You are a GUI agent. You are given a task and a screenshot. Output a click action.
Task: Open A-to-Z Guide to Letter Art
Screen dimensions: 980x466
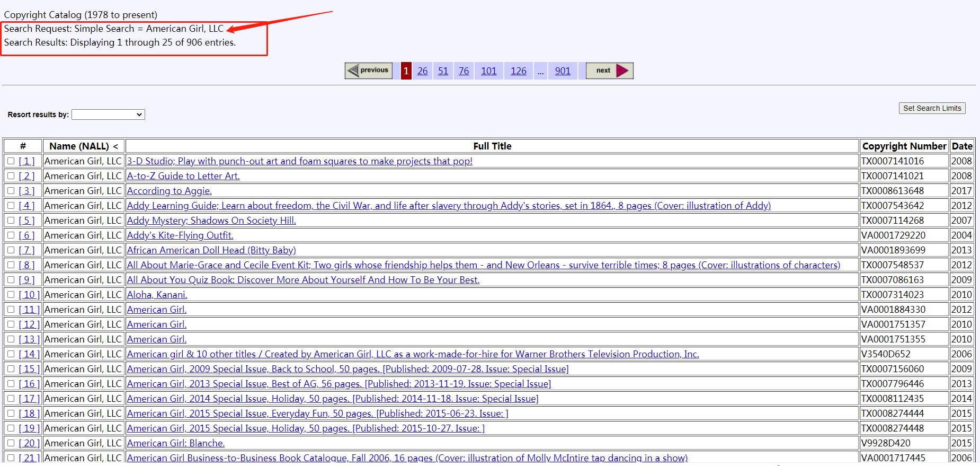tap(183, 176)
